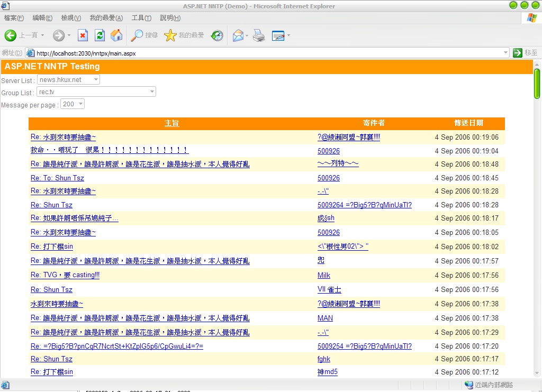Open the 檔案(F) menu
This screenshot has width=542, height=392.
pos(14,18)
